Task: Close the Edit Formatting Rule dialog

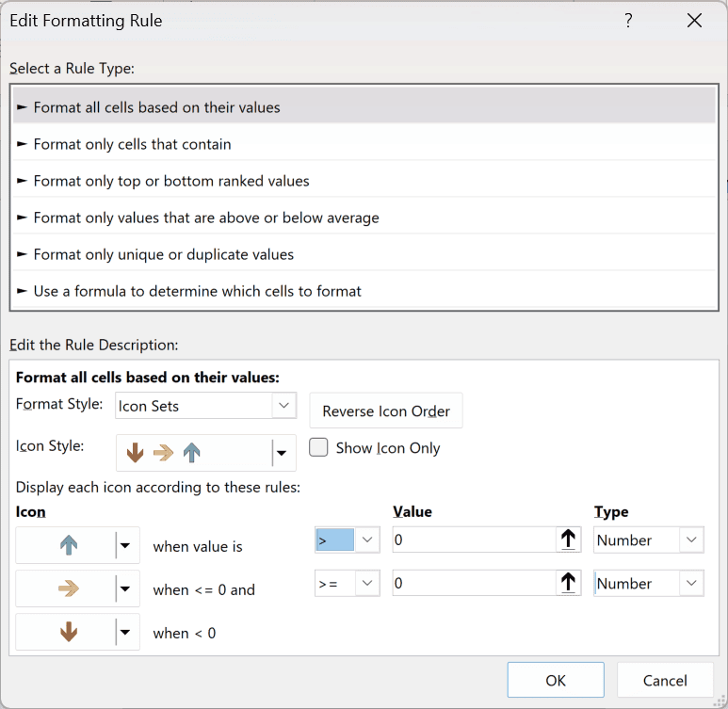Action: [x=694, y=21]
